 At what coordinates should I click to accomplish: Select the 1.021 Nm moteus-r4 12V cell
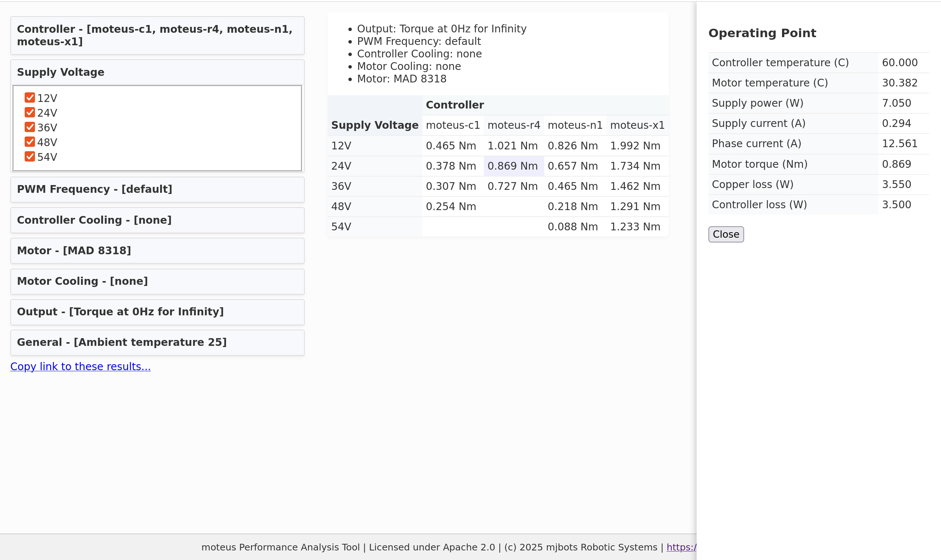512,146
